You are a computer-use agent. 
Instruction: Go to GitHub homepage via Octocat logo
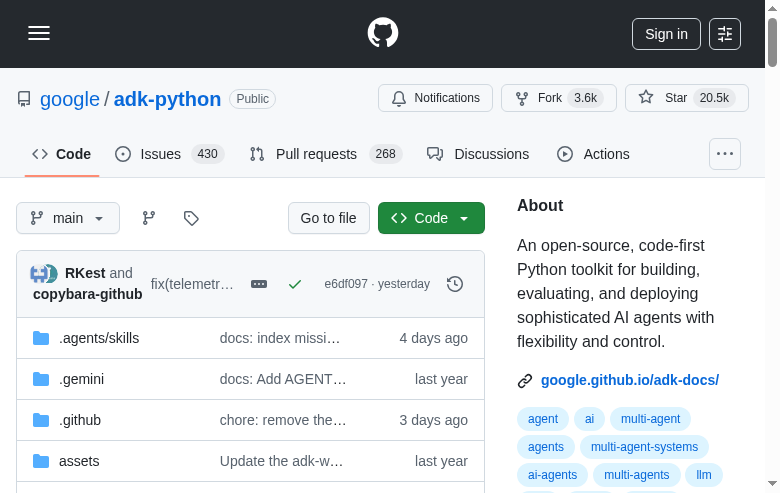383,33
